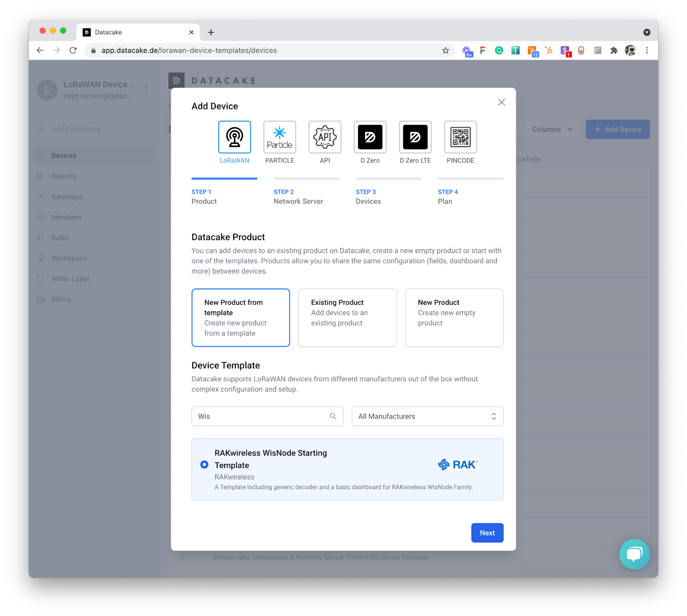Go to Step 4 Plan
The height and width of the screenshot is (616, 687).
pos(471,192)
